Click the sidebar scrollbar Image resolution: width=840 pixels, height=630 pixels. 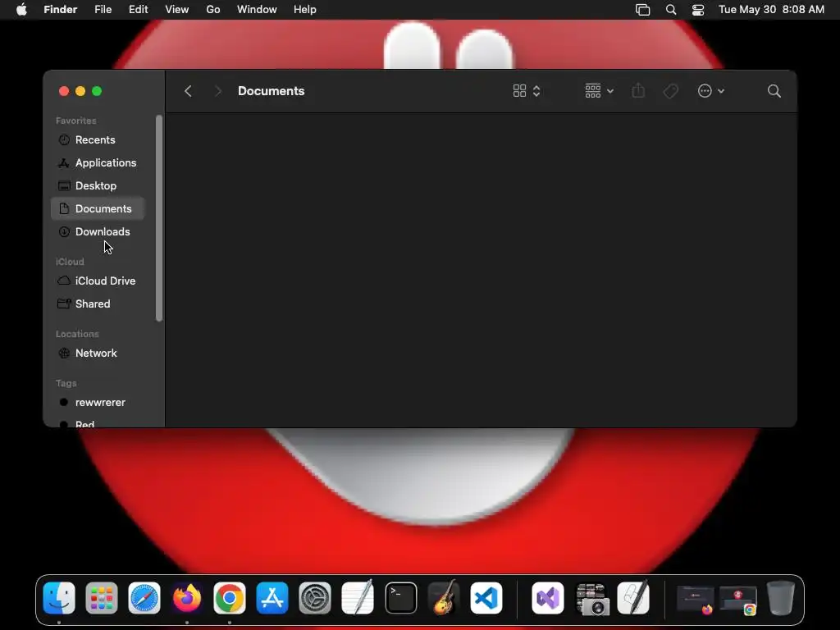159,218
